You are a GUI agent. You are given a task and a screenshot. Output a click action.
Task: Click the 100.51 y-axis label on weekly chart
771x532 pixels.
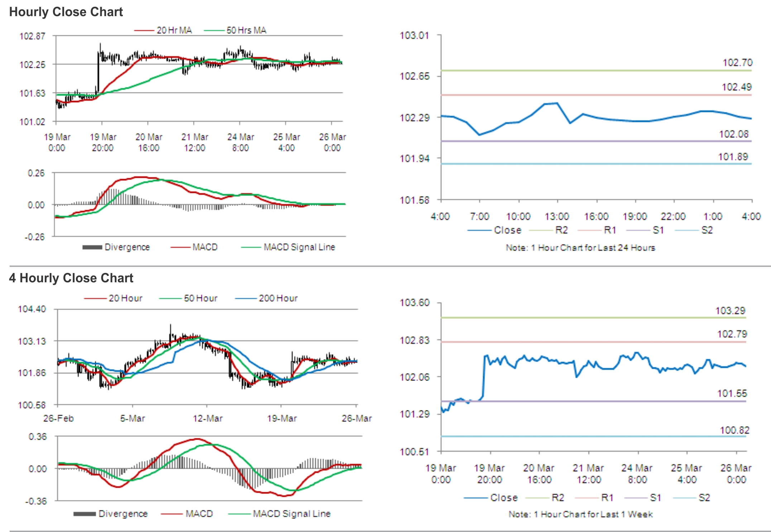tap(415, 451)
